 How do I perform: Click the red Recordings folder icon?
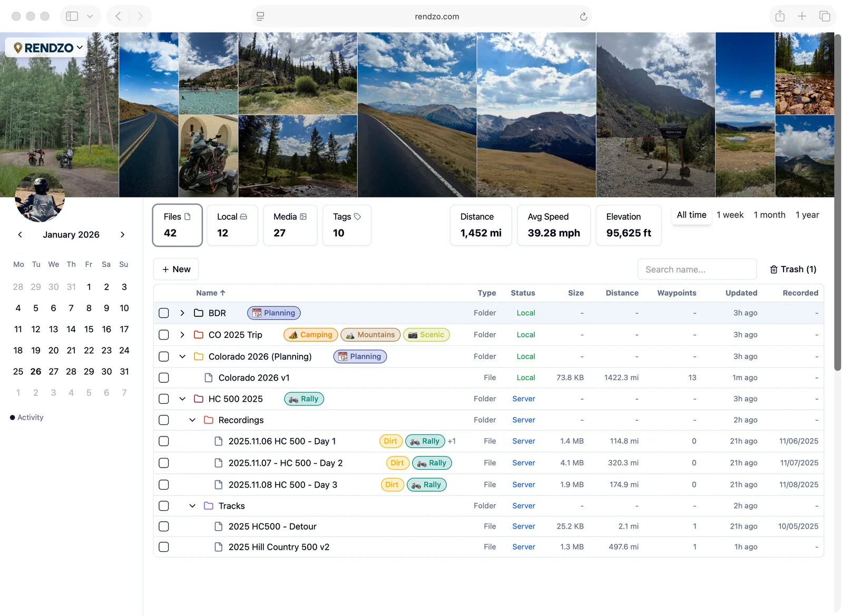[208, 420]
